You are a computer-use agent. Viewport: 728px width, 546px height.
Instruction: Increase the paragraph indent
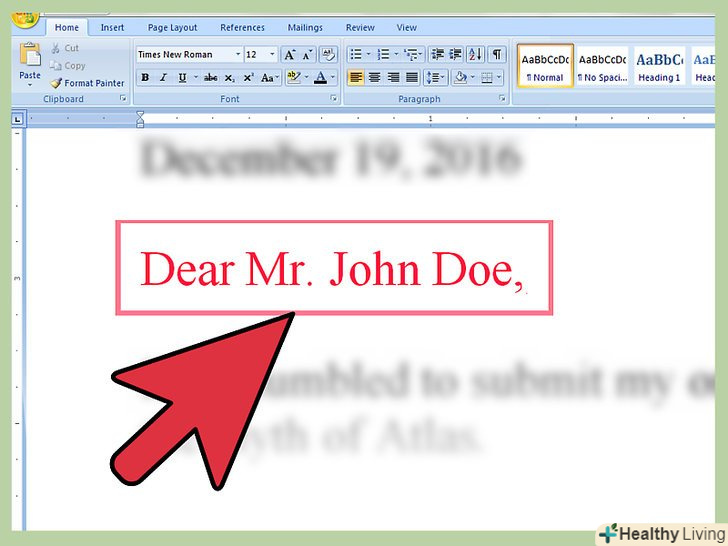coord(455,55)
